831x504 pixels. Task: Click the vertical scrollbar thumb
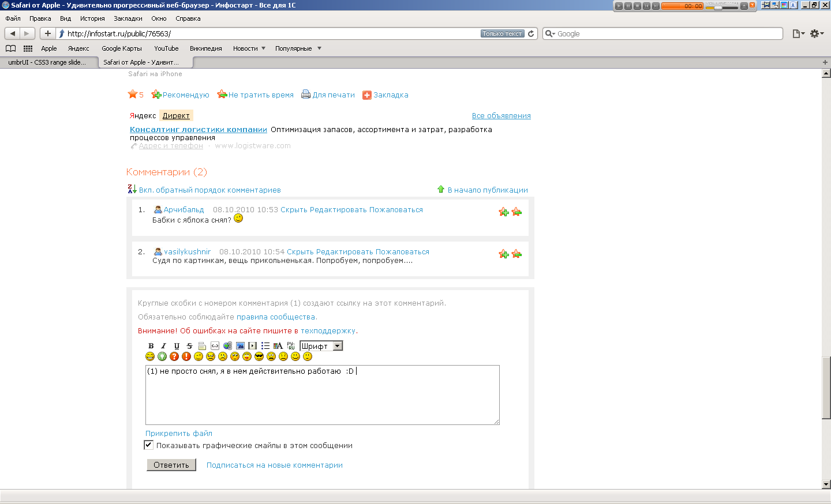(x=826, y=388)
